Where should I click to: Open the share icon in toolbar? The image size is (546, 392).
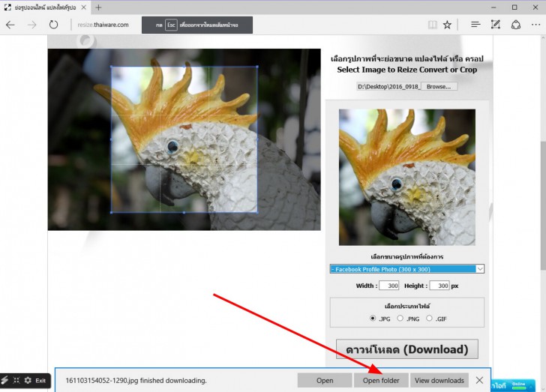[516, 25]
